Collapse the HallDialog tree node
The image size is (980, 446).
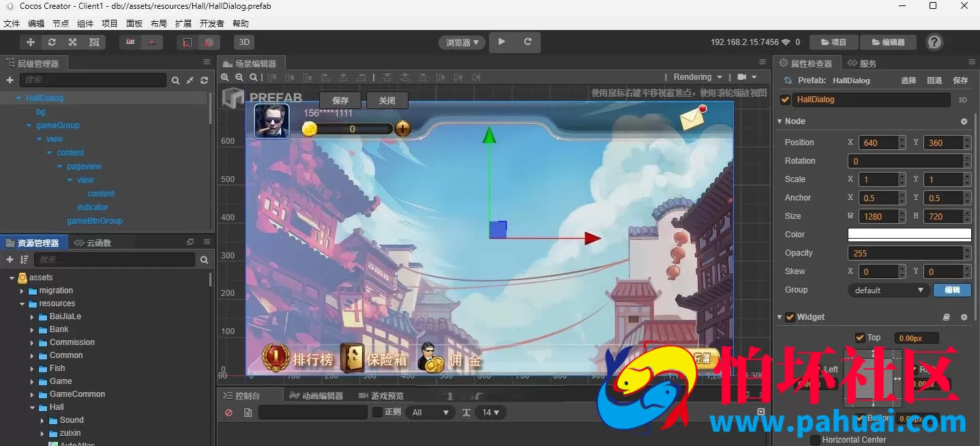pos(18,98)
